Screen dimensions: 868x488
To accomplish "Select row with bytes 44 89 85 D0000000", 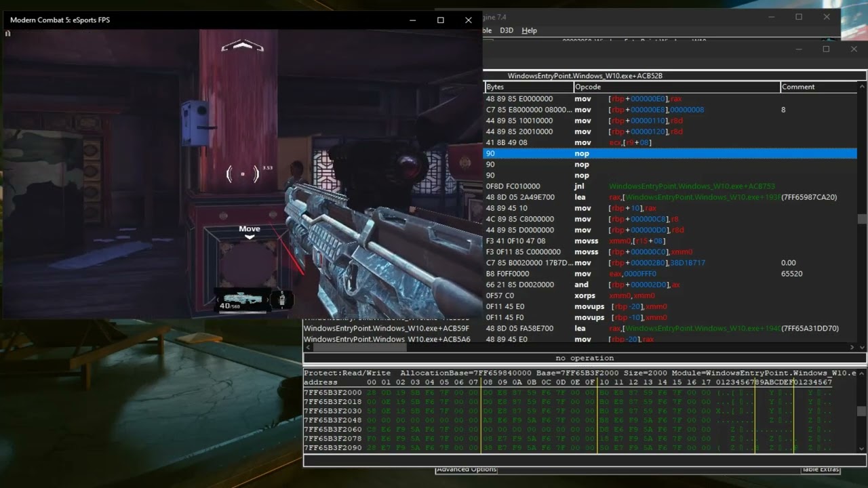I will (x=670, y=230).
